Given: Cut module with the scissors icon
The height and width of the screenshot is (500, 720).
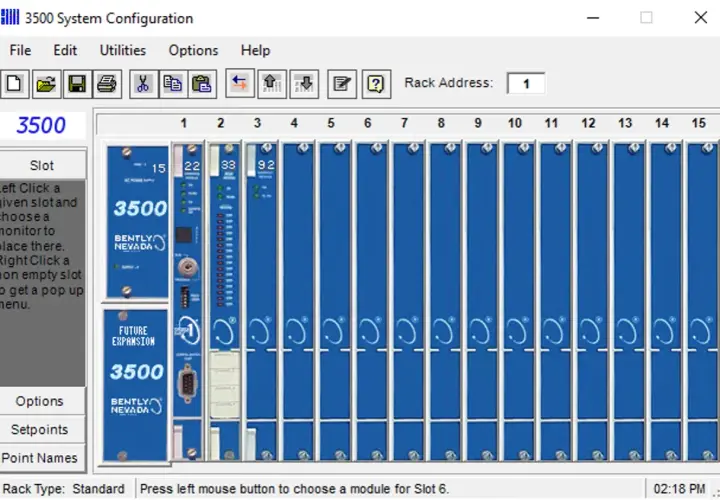Looking at the screenshot, I should pos(143,84).
